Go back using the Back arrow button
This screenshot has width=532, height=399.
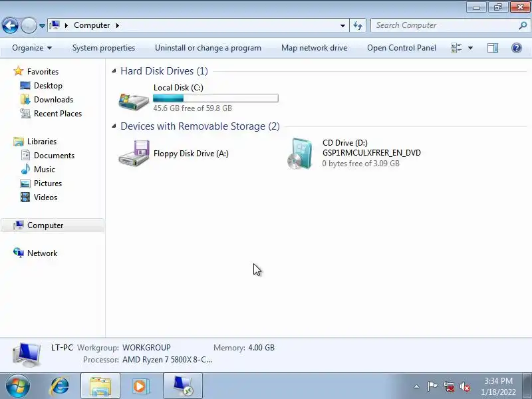point(10,25)
